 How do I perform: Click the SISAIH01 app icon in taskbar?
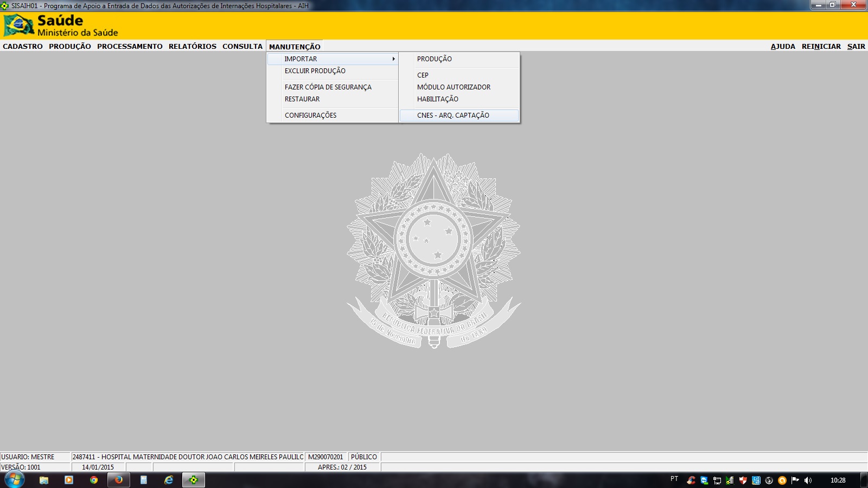[x=194, y=480]
